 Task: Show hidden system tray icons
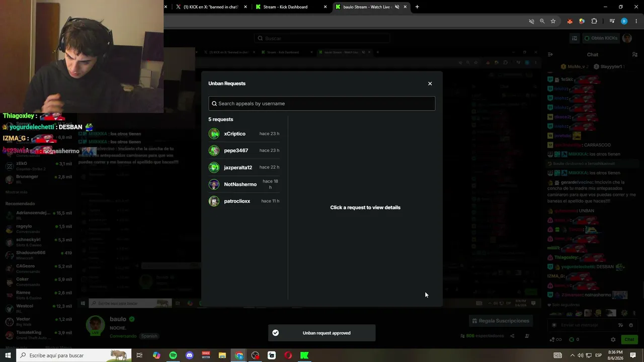pyautogui.click(x=572, y=355)
